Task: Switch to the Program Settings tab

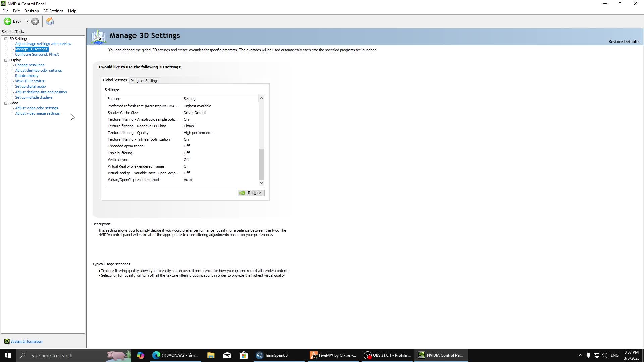Action: click(145, 81)
